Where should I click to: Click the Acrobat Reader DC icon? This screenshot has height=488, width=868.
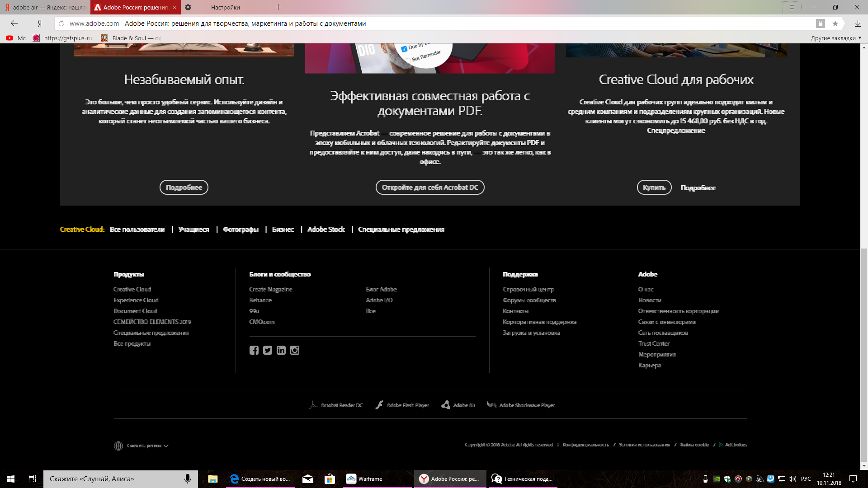(x=313, y=405)
